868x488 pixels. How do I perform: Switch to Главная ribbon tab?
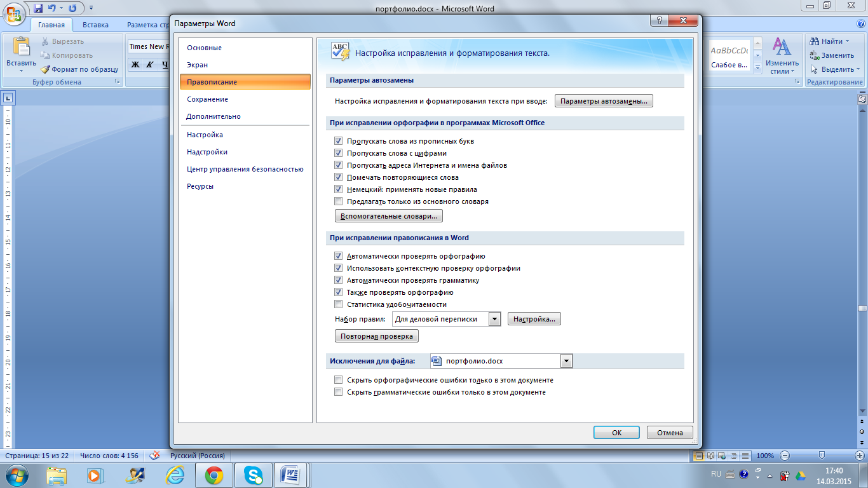(x=51, y=25)
